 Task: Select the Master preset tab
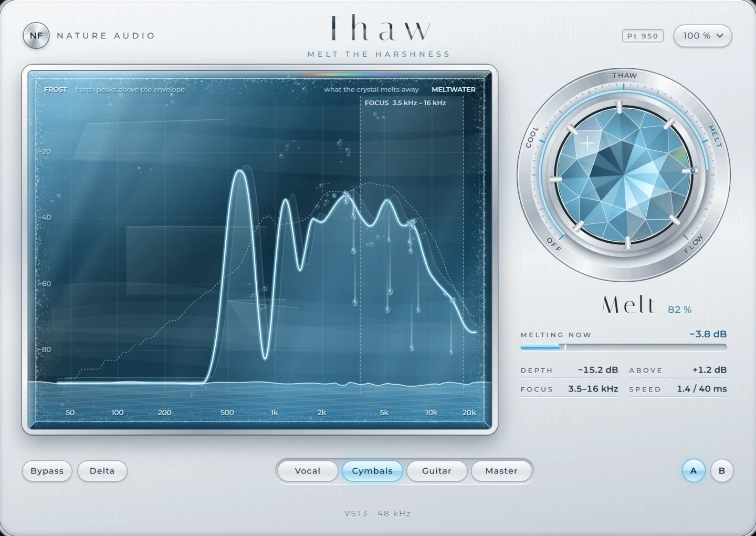tap(501, 471)
